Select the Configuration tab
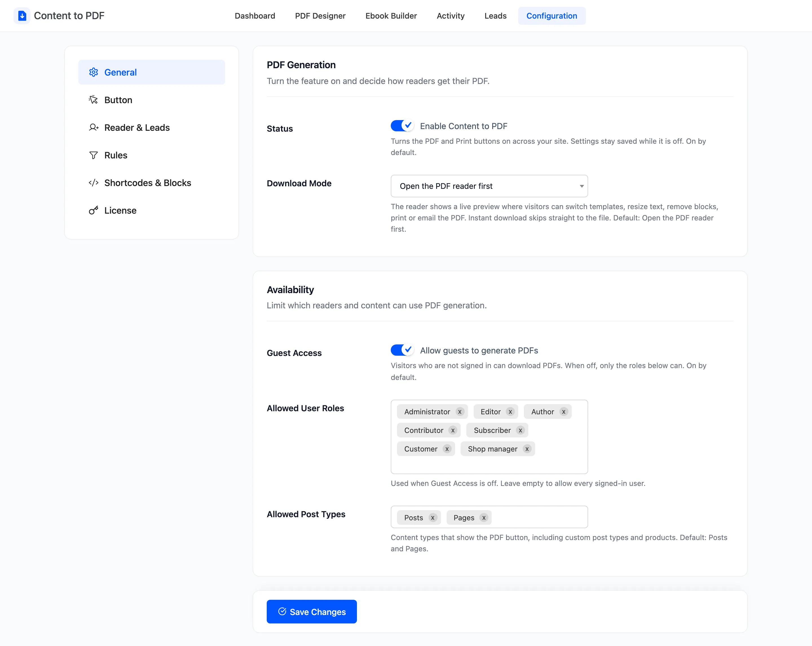 click(552, 16)
